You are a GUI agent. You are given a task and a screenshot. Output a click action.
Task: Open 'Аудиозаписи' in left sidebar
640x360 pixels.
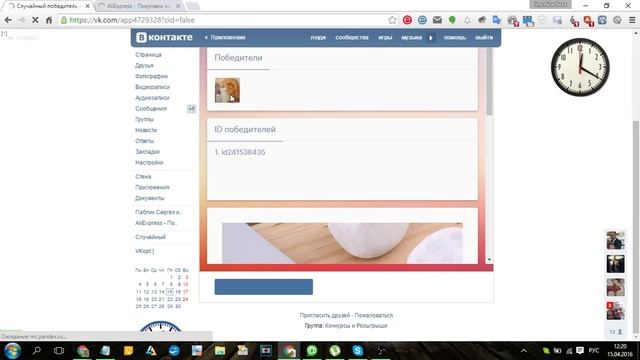click(x=152, y=98)
